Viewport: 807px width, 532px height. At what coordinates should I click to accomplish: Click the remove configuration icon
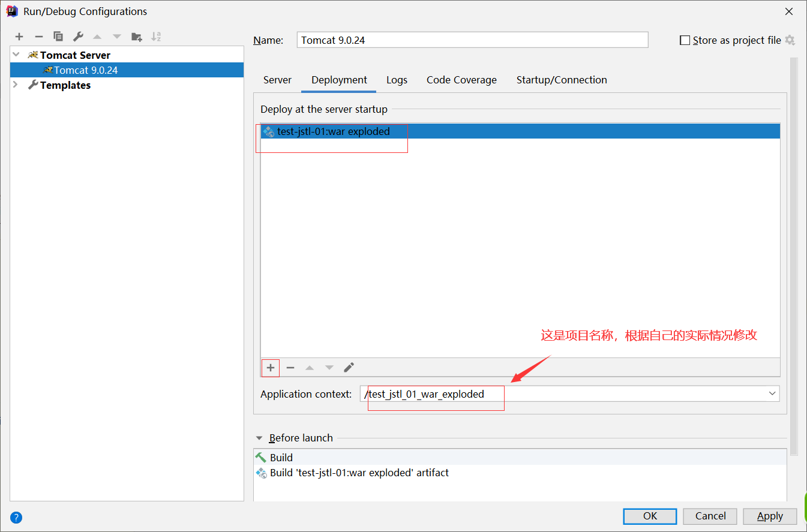38,36
